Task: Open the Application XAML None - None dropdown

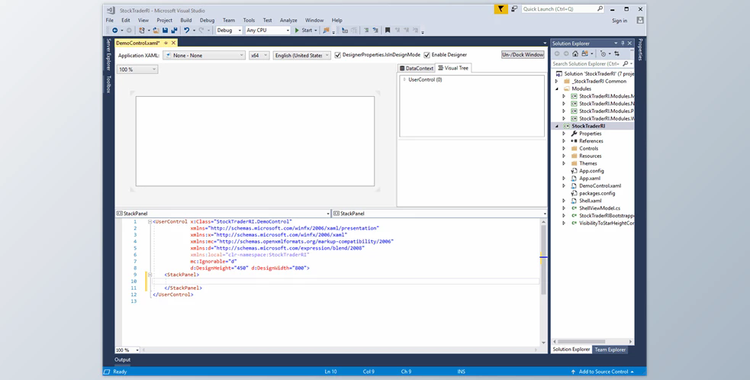Action: (x=204, y=56)
